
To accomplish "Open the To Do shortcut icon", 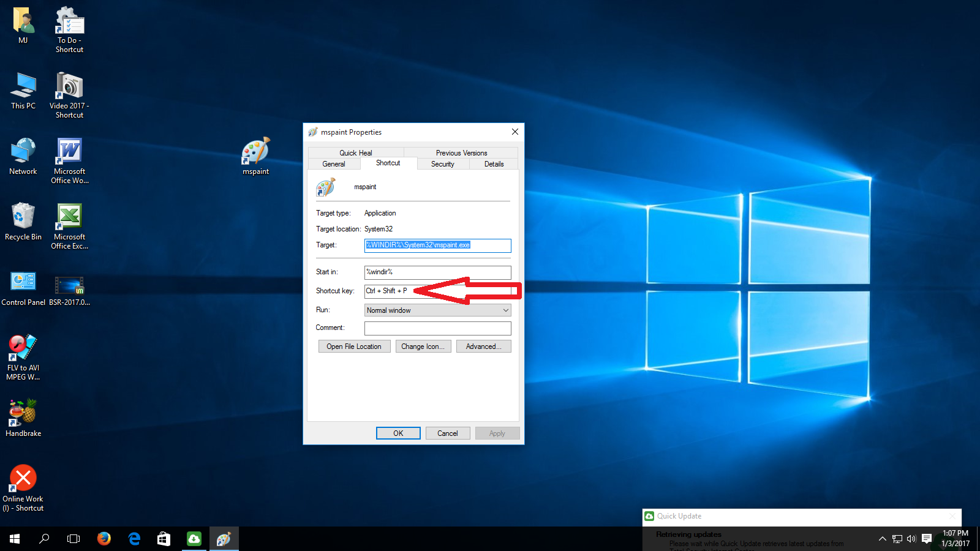I will point(69,20).
